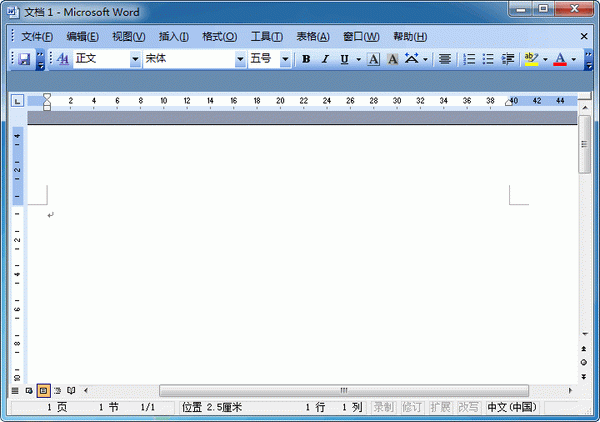This screenshot has height=422, width=600.
Task: Click horizontal scrollbar right arrow
Action: [x=570, y=391]
